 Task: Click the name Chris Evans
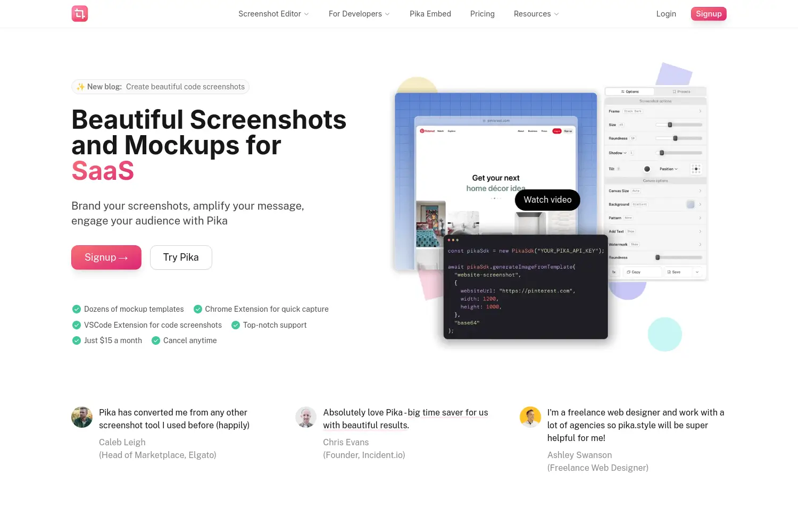click(x=346, y=442)
